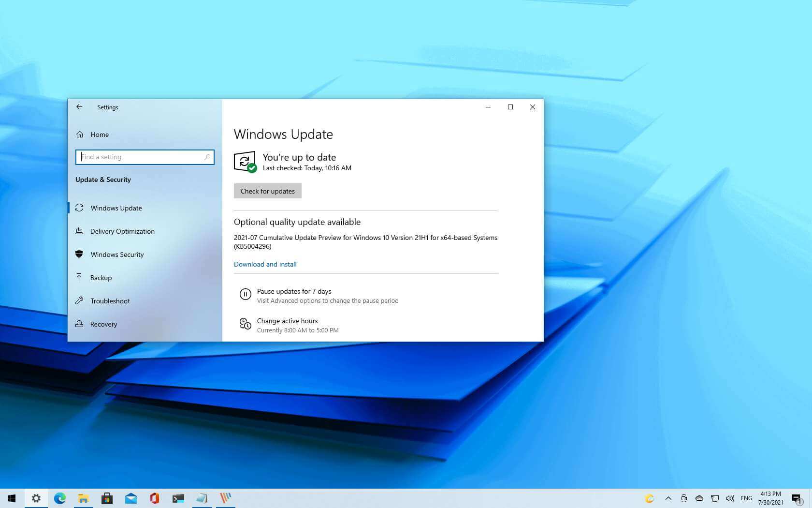The height and width of the screenshot is (508, 812).
Task: Open Delivery Optimization settings
Action: [x=122, y=231]
